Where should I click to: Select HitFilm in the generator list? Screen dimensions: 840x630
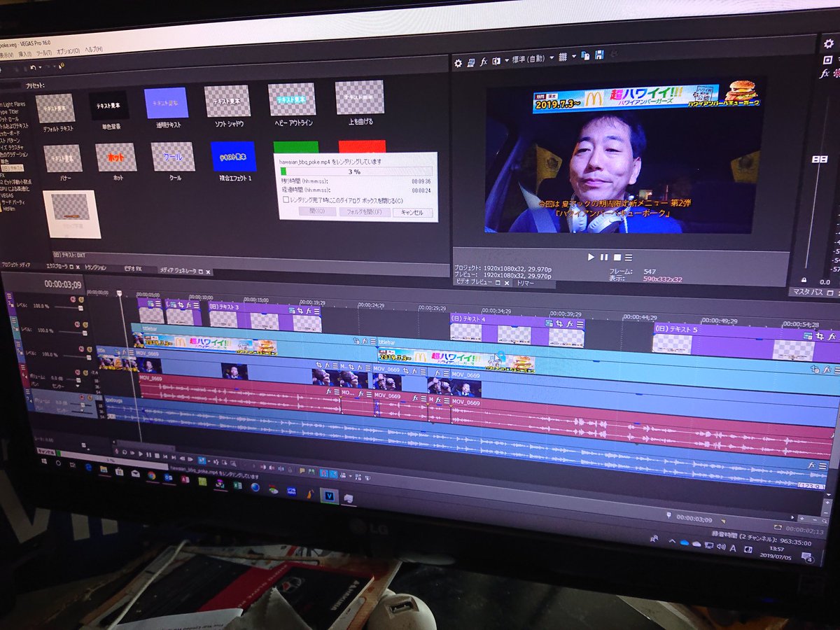(10, 209)
